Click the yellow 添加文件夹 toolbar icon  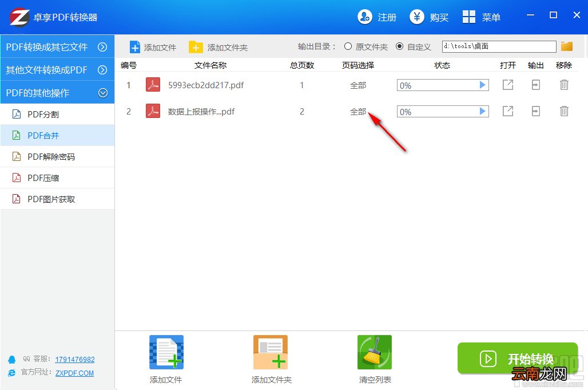click(x=196, y=48)
